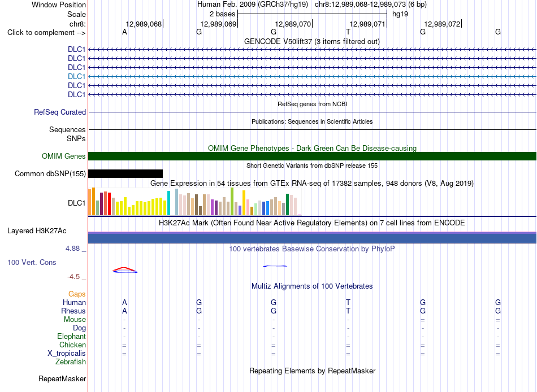Click the 'Zebrafish' species label

pos(71,361)
